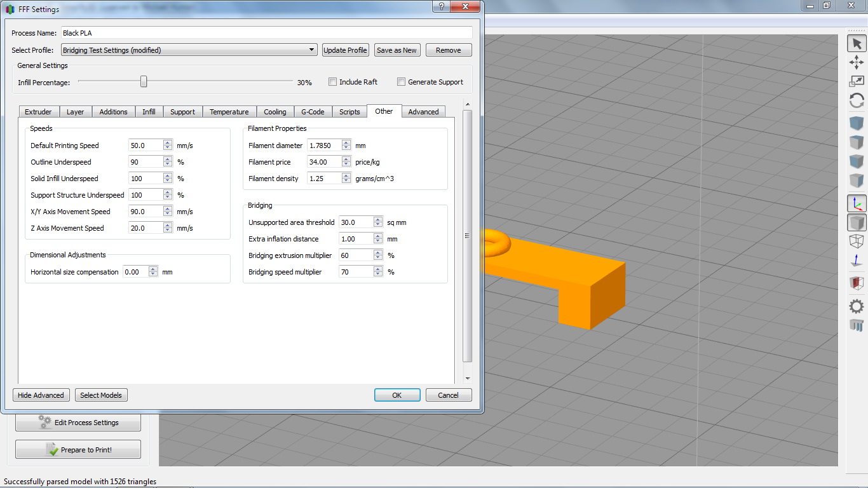The width and height of the screenshot is (868, 488).
Task: Open the Select Profile dropdown
Action: [x=189, y=50]
